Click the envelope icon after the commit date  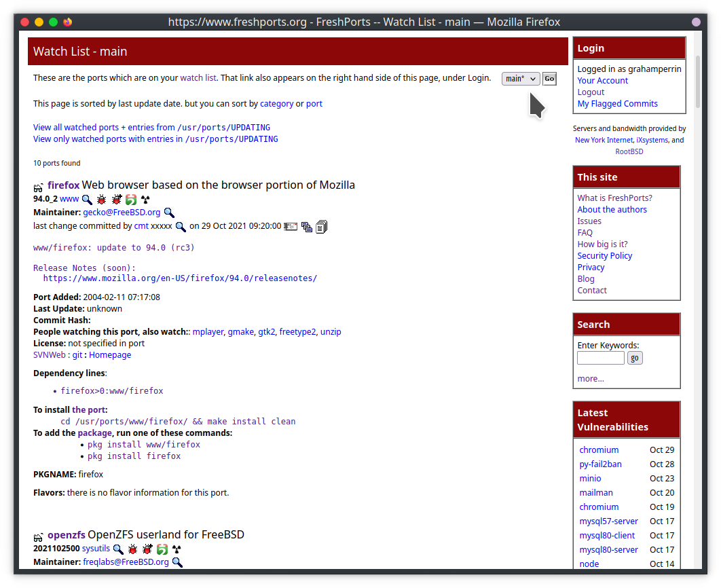pos(291,227)
